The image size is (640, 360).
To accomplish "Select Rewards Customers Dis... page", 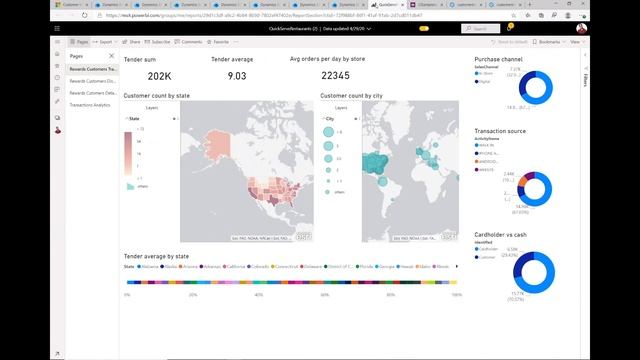I will point(92,81).
